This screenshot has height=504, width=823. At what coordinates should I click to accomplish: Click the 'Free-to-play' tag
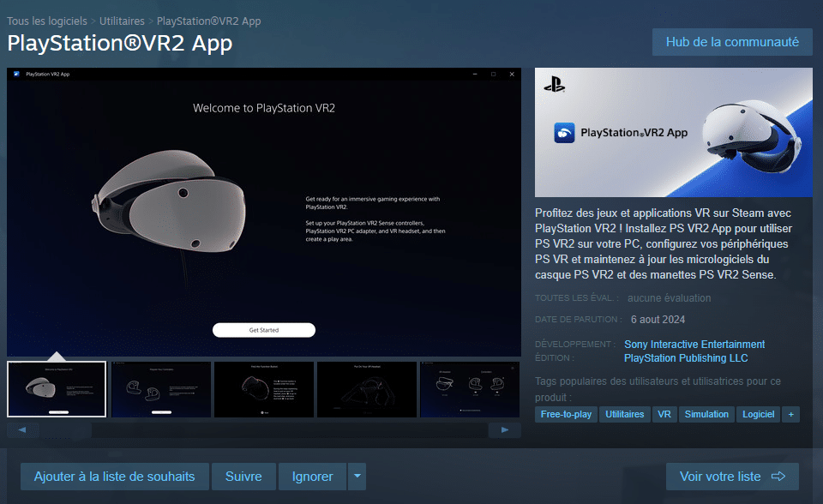click(566, 414)
